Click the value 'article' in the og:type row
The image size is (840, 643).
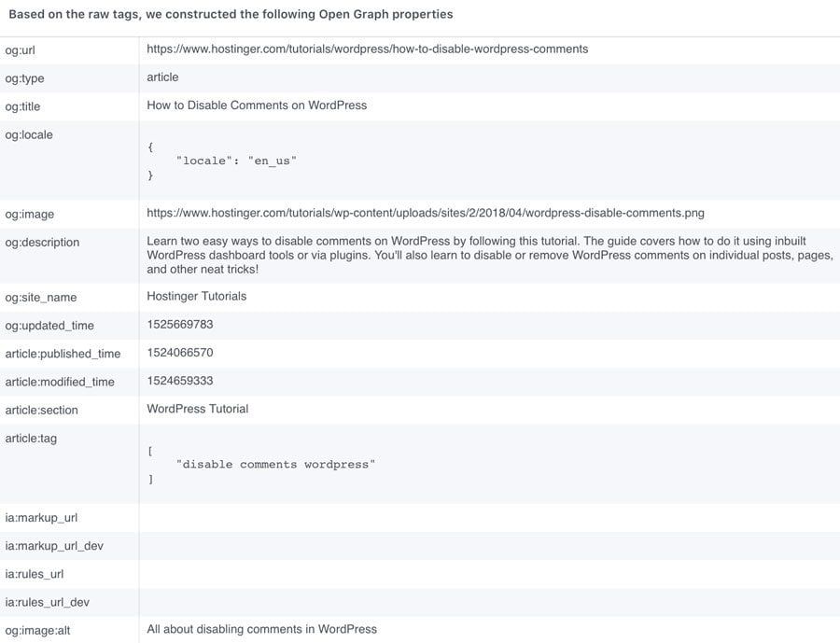(x=162, y=77)
